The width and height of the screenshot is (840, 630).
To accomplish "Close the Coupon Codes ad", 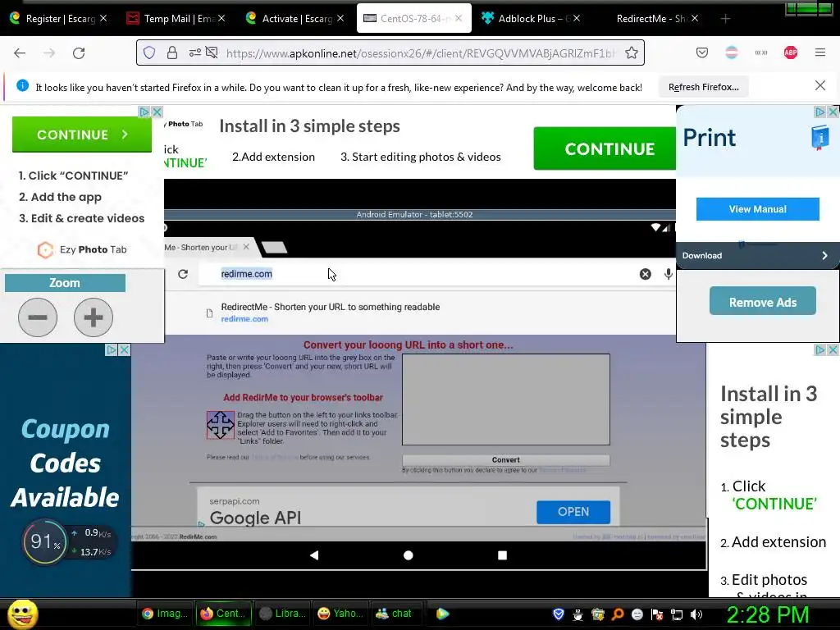I will (x=125, y=349).
